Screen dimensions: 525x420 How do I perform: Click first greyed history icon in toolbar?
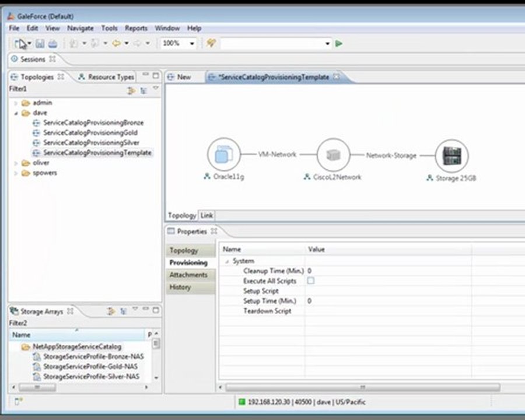click(73, 44)
